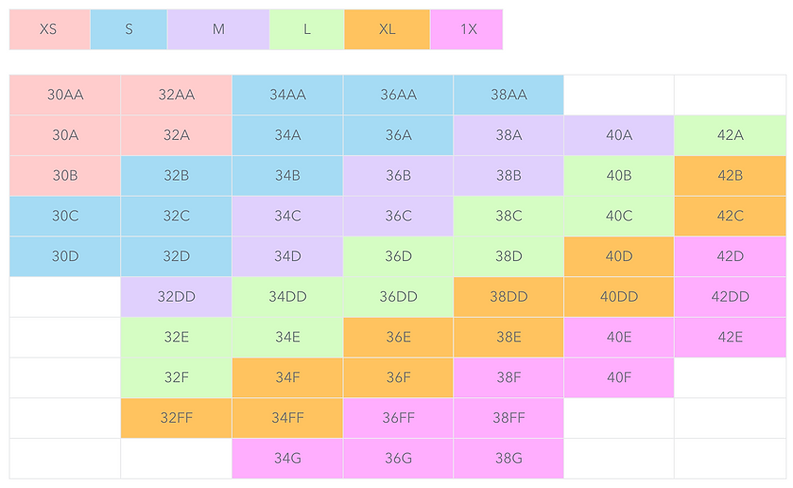
Task: Choose the 36D size cell
Action: [398, 257]
